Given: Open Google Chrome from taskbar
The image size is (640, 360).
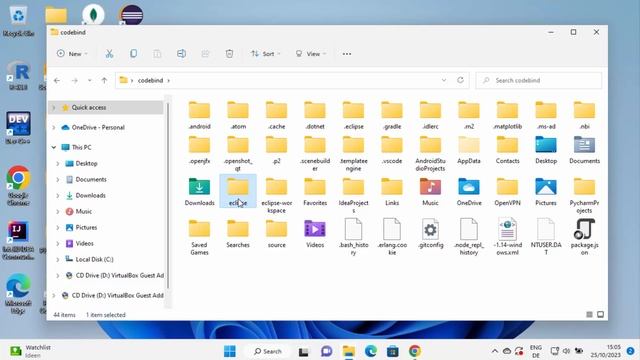Looking at the screenshot, I should (415, 351).
